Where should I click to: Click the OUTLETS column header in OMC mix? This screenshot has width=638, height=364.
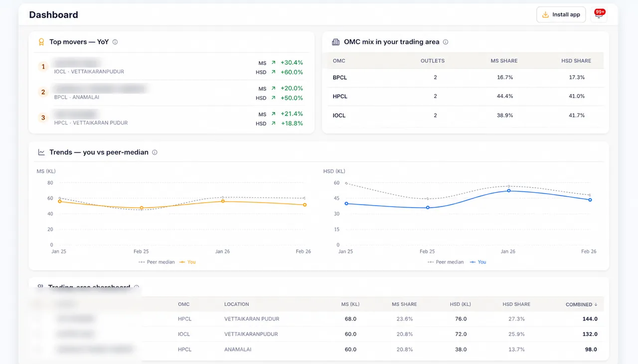433,61
